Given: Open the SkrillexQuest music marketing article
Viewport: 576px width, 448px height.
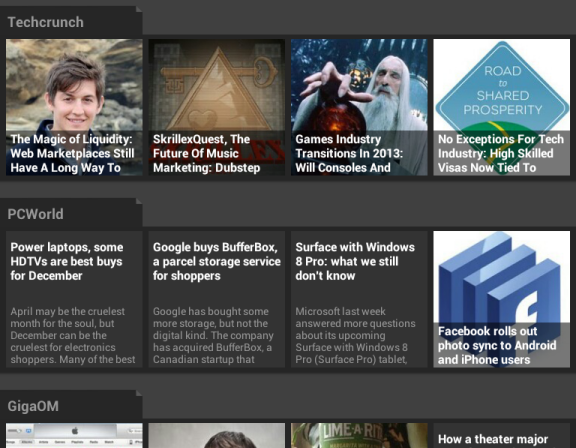Looking at the screenshot, I should [217, 107].
